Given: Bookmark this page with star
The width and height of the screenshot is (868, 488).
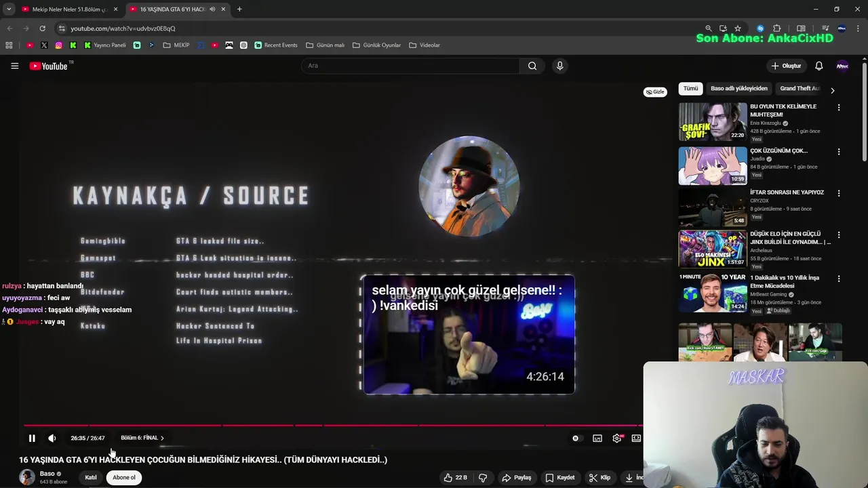Looking at the screenshot, I should coord(738,28).
